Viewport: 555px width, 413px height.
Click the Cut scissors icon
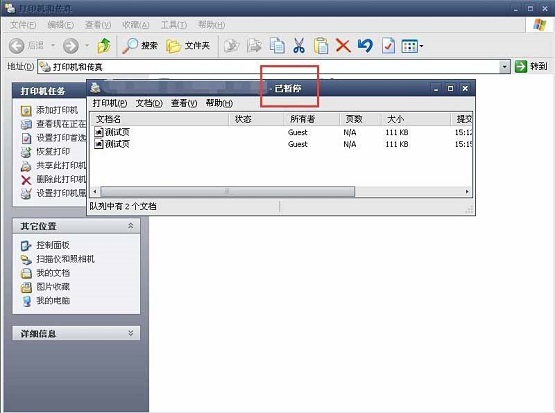[299, 46]
